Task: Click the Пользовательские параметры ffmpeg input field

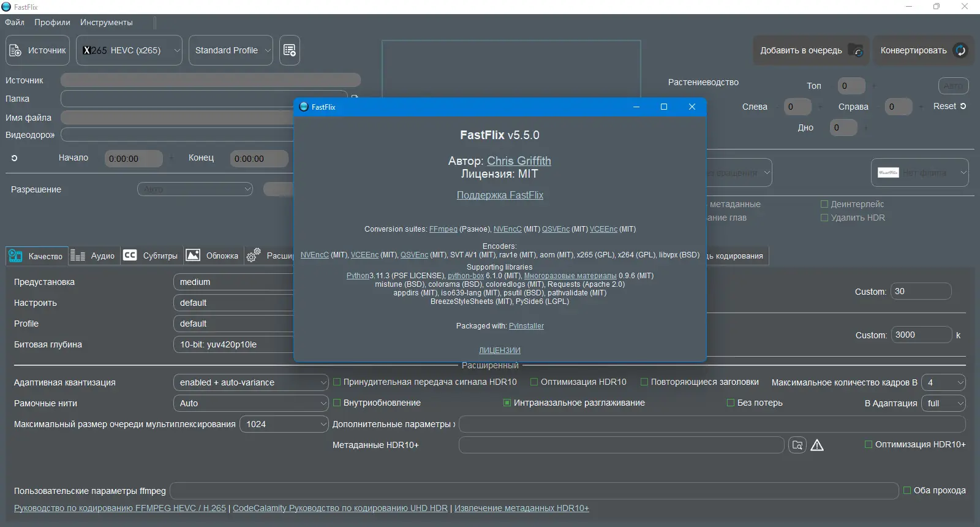Action: pos(534,491)
